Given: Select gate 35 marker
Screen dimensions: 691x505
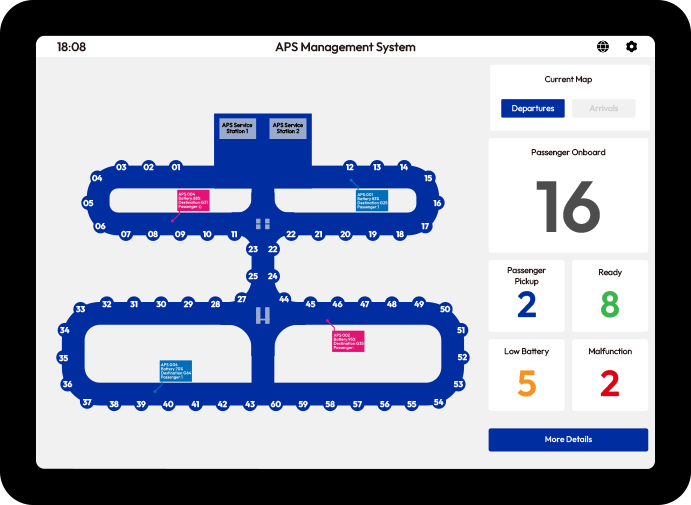Looking at the screenshot, I should (63, 358).
